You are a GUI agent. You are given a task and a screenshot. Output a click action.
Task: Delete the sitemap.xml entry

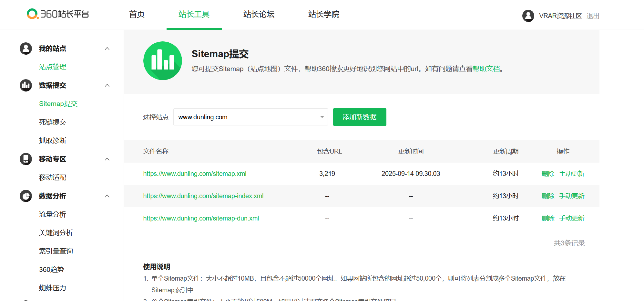coord(548,174)
